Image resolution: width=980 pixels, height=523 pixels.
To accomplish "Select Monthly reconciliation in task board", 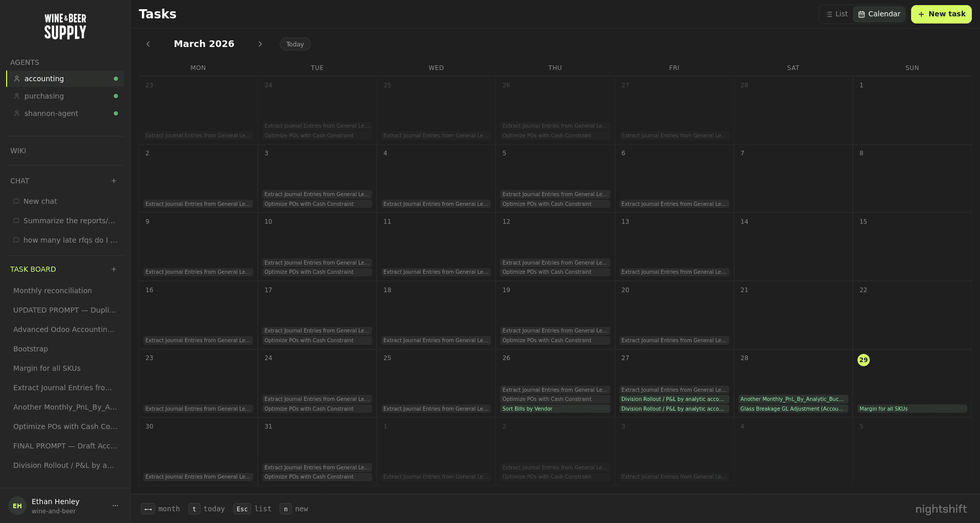I will pos(52,290).
